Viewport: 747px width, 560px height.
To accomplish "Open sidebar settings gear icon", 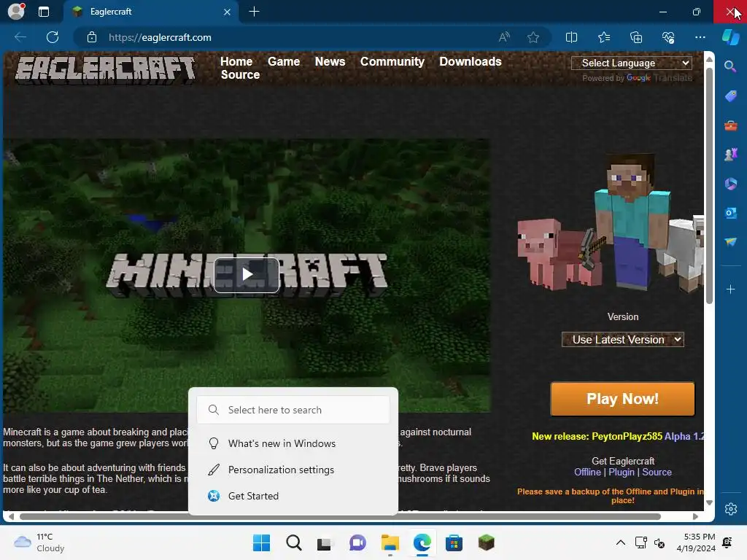I will [x=730, y=508].
